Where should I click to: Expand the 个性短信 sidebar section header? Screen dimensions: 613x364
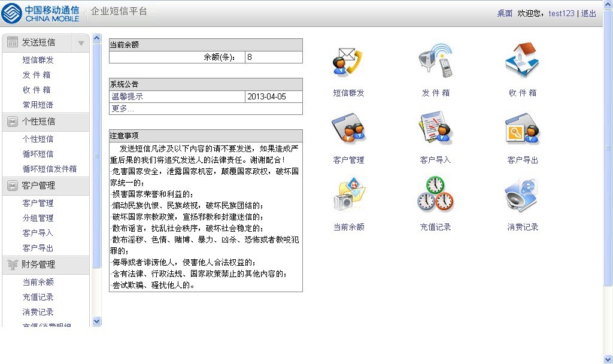[45, 122]
